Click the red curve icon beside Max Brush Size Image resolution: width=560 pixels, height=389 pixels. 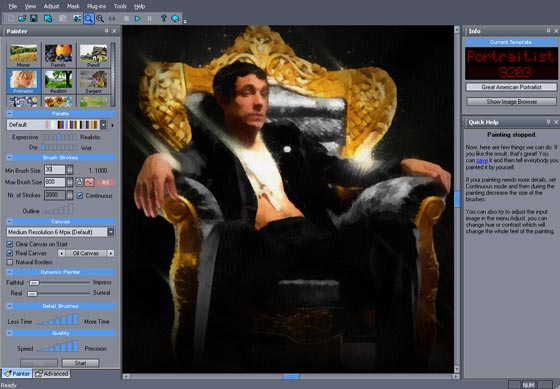[89, 182]
